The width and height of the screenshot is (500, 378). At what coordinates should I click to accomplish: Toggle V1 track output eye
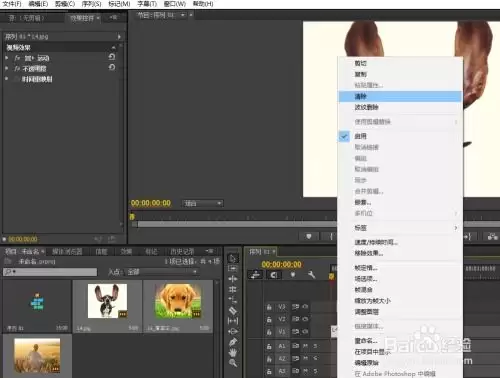[305, 332]
